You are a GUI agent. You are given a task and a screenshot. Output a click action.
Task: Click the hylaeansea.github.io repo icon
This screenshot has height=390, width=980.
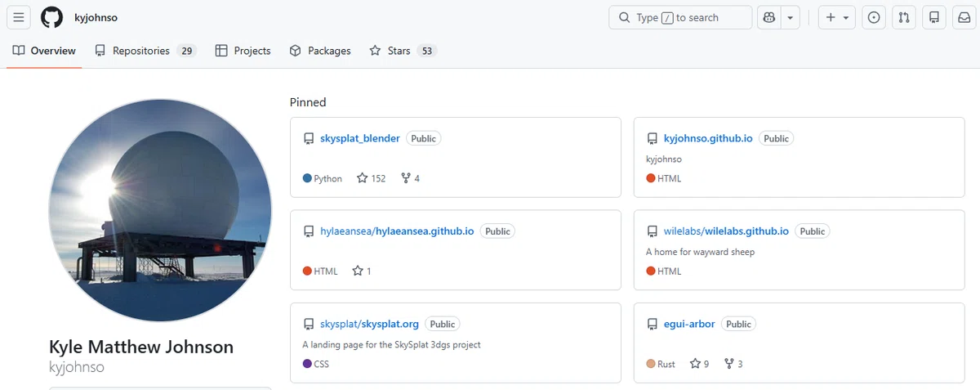[x=309, y=231]
